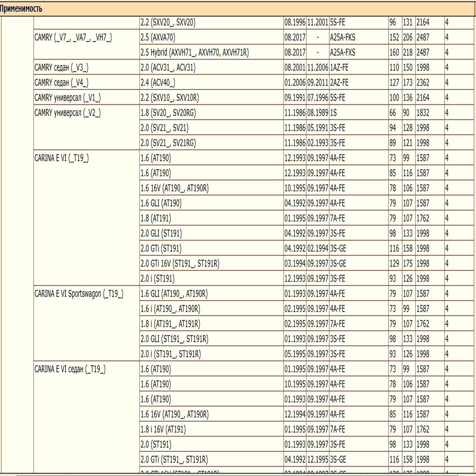Viewport: 476px width, 476px height.
Task: Click the 2.5 Hybrid (AXVH71_) row
Action: (x=195, y=53)
